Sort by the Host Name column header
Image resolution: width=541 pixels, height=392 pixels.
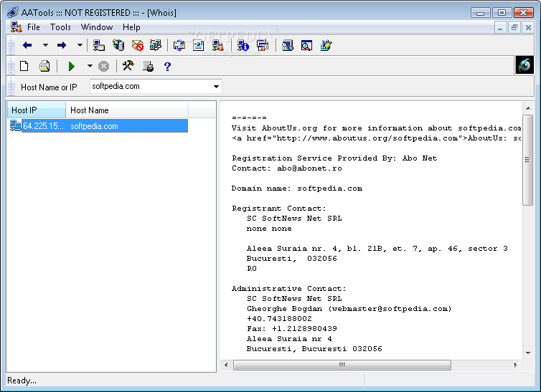[x=126, y=110]
